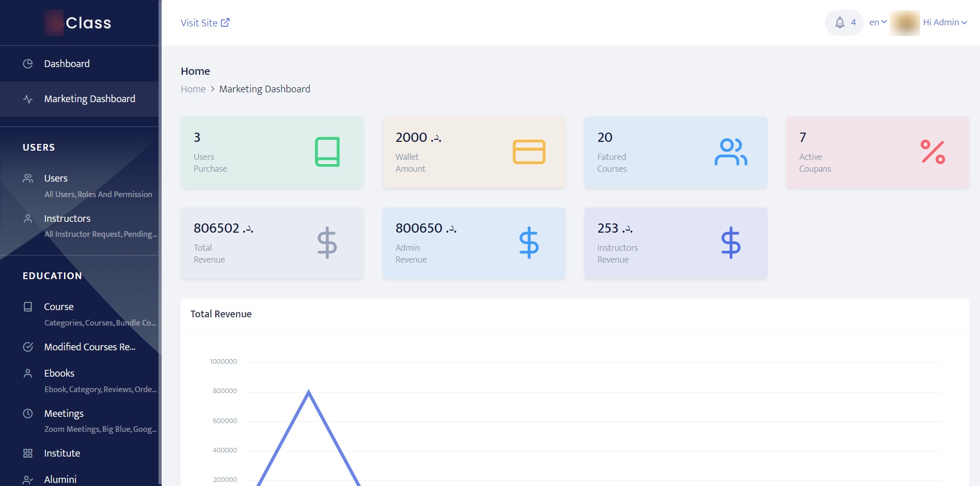
Task: Navigate to Home via the breadcrumb link
Action: point(193,89)
